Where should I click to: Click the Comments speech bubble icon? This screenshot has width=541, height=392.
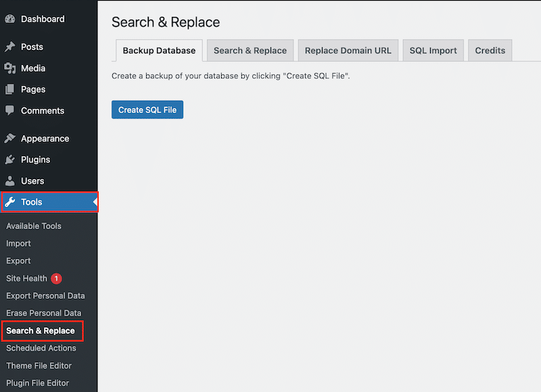10,110
